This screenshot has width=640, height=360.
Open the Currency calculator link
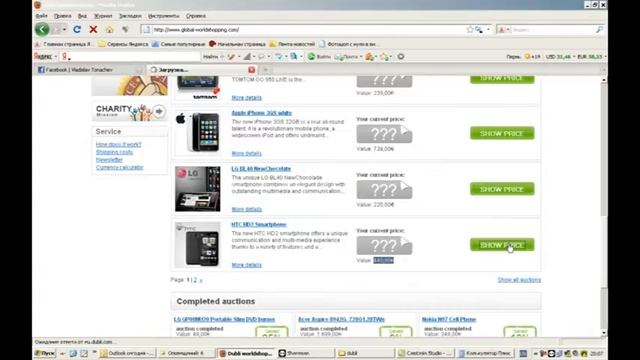[120, 167]
